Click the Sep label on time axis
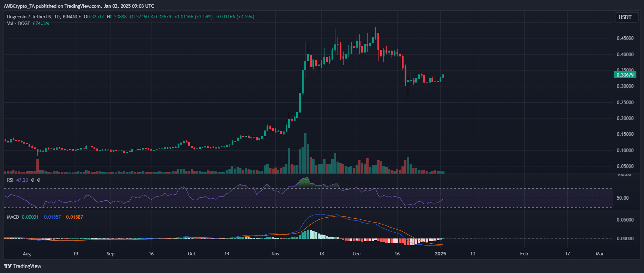Viewport: 644px width, 273px height. [x=111, y=254]
